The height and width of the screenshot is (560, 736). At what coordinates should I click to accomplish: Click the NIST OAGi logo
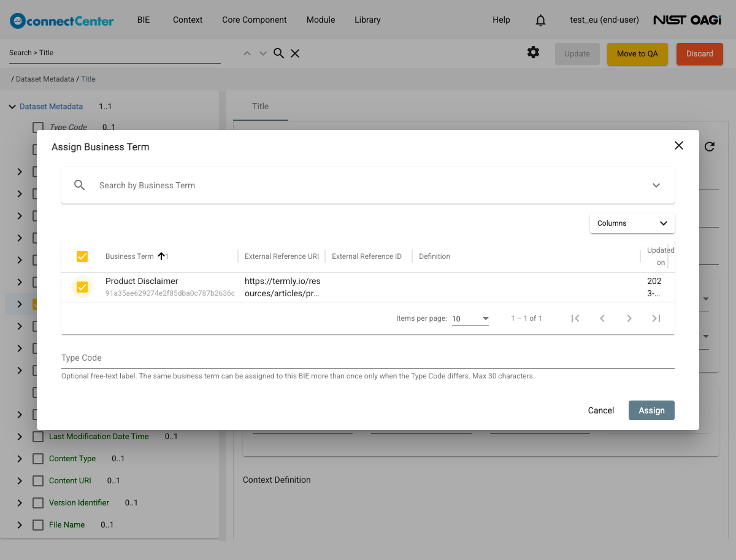click(687, 20)
